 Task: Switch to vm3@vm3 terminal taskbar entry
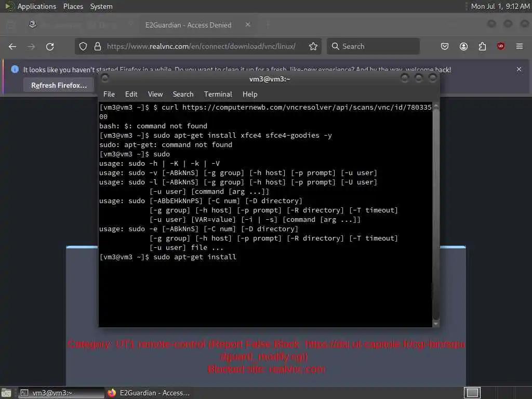pos(61,393)
